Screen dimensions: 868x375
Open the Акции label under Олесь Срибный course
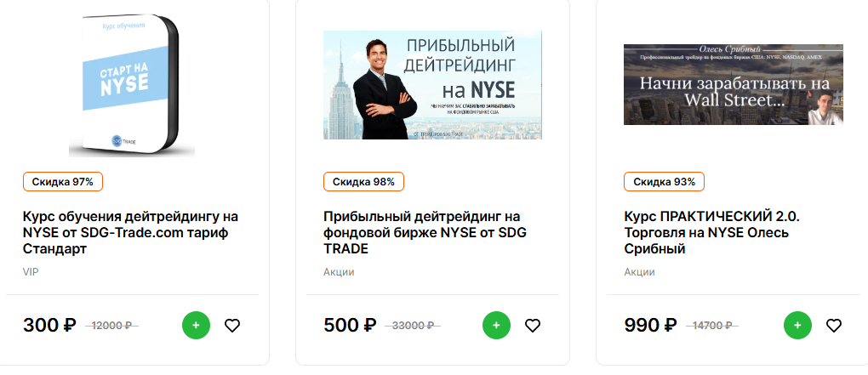pos(639,272)
